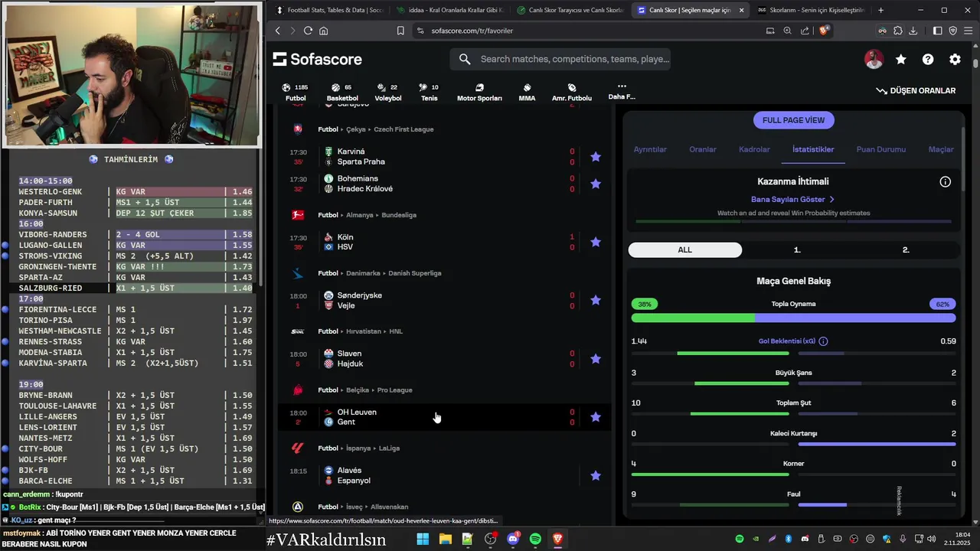This screenshot has height=551, width=980.
Task: Open the favorites star in Sofascore header
Action: pos(901,60)
